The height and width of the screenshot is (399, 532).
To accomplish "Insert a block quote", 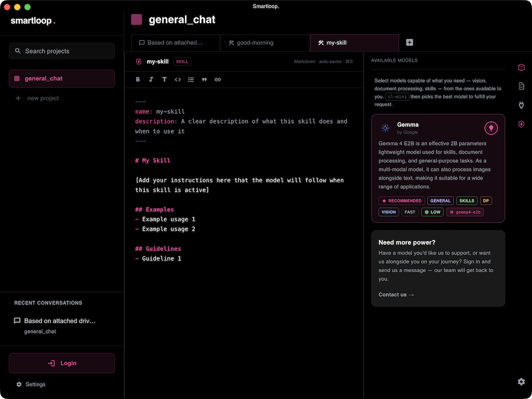I will tap(204, 79).
